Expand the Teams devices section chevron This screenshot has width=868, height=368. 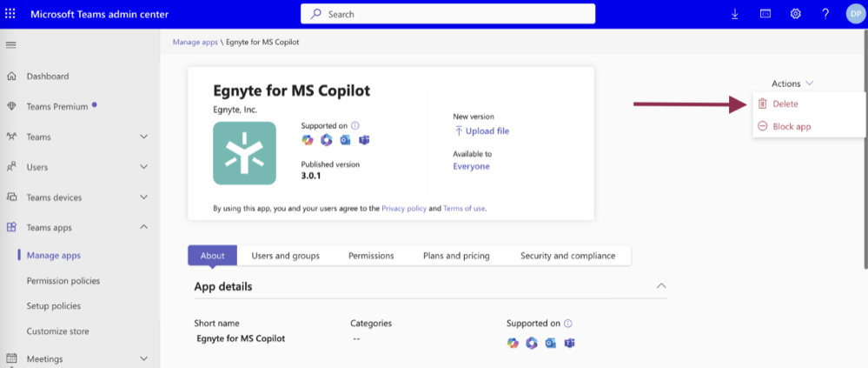144,197
